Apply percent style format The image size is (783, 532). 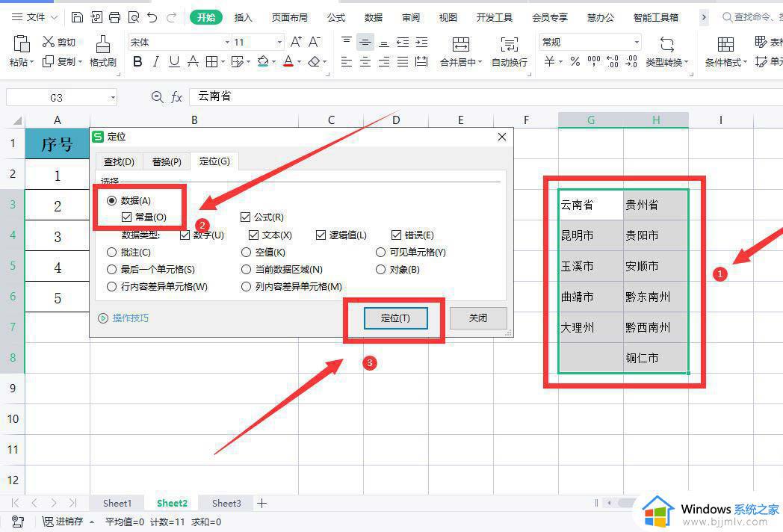click(x=575, y=61)
